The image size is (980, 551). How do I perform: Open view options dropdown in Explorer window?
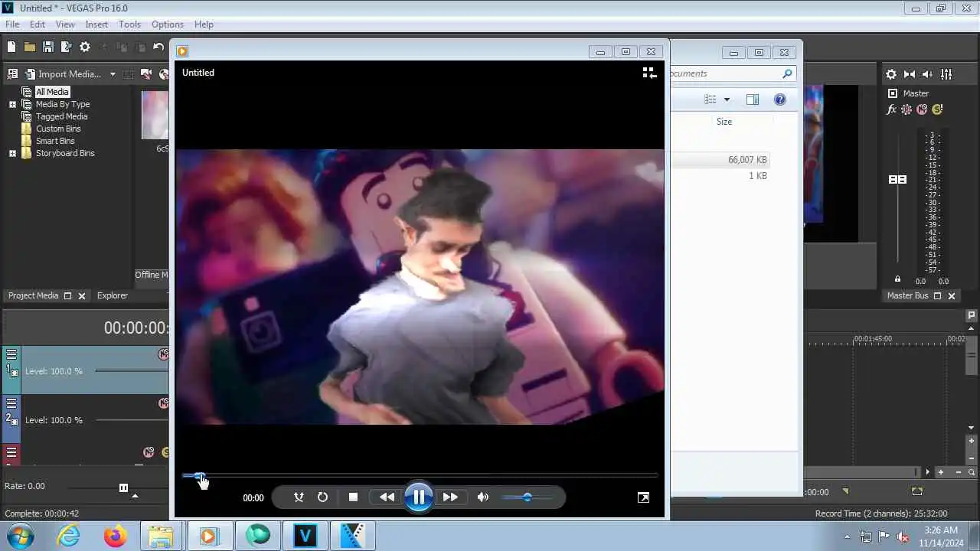coord(727,99)
